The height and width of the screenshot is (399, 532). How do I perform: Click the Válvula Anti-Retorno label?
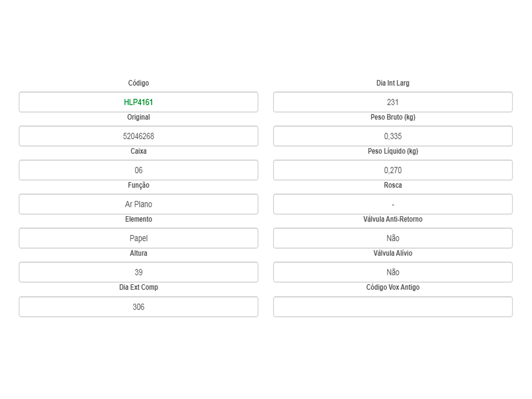(x=393, y=219)
